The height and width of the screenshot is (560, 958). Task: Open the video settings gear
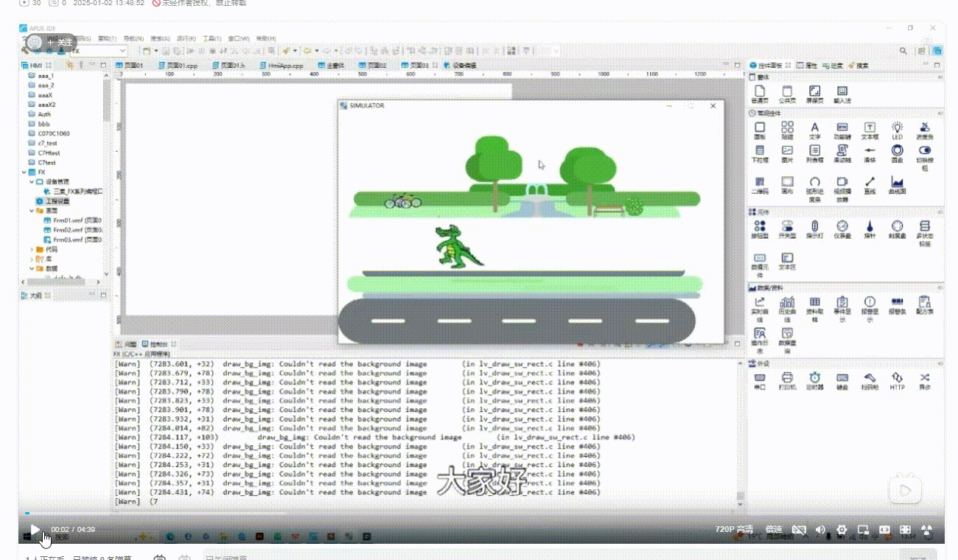click(x=842, y=530)
